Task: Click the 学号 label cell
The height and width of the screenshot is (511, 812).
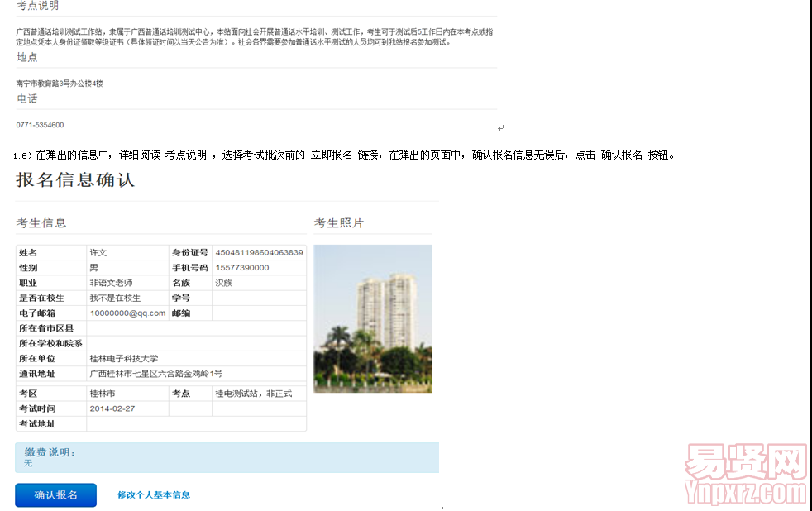Action: pos(190,298)
